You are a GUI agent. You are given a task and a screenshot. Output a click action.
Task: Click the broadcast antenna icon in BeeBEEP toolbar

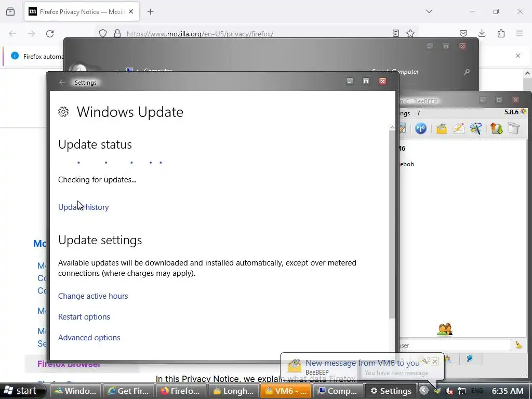point(421,129)
